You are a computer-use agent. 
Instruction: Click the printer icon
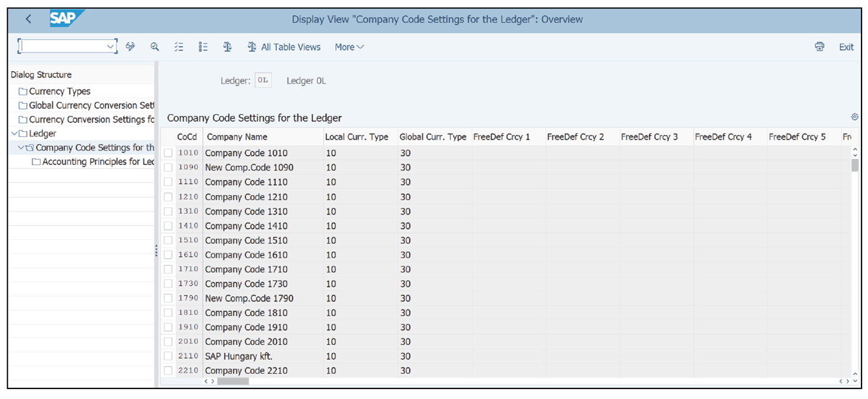tap(819, 47)
